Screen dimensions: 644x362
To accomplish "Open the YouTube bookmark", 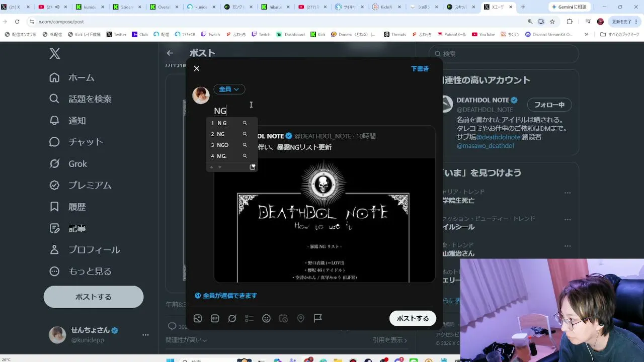I will 483,35.
